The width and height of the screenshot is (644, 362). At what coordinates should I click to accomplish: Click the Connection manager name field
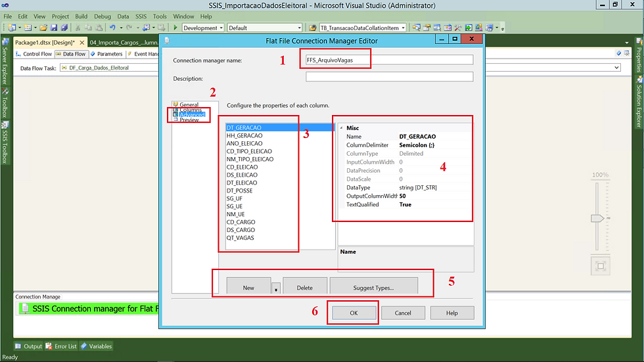point(389,60)
